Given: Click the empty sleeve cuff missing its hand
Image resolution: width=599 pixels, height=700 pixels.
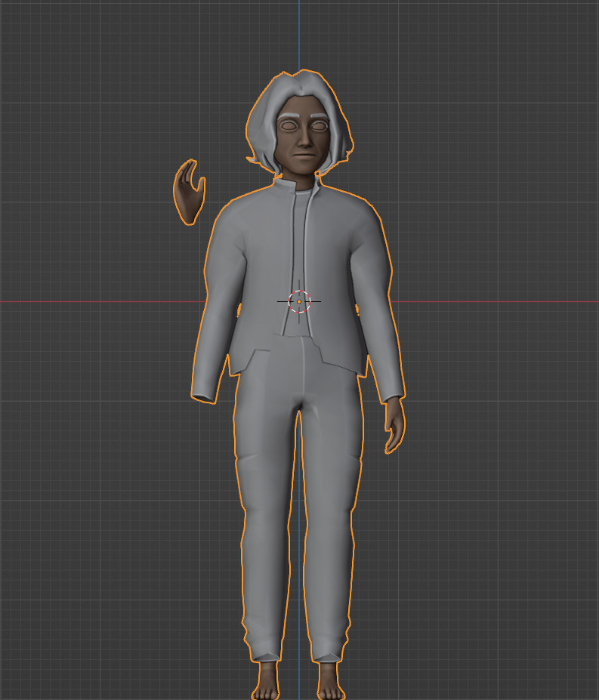Looking at the screenshot, I should 204,398.
